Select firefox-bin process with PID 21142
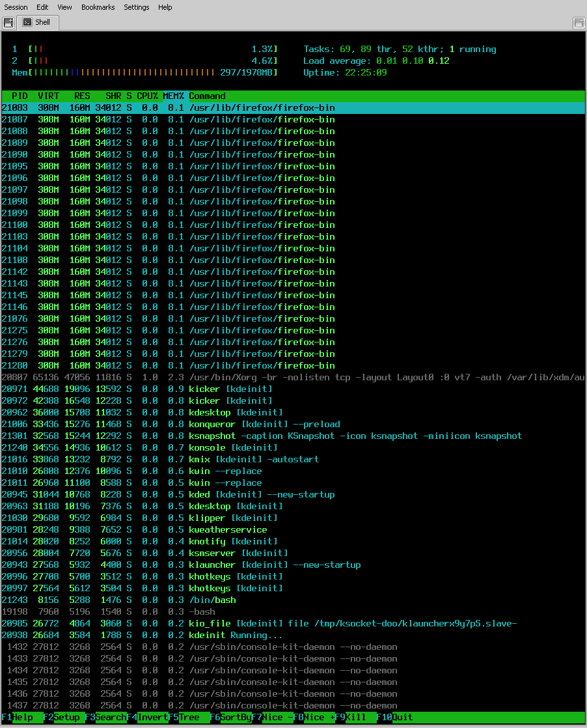 (x=293, y=272)
